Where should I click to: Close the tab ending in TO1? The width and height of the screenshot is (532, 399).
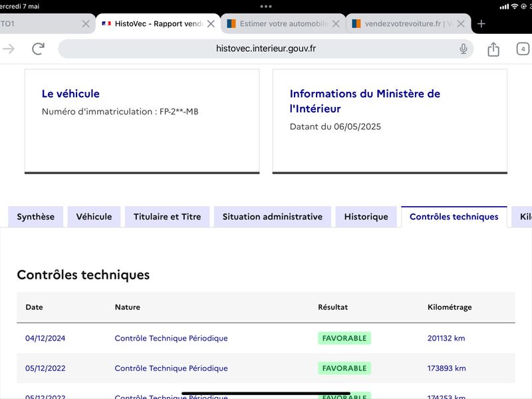(86, 24)
